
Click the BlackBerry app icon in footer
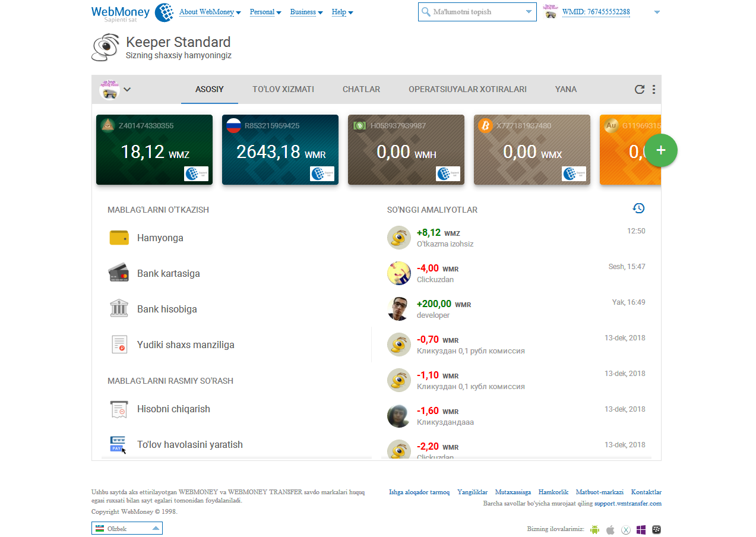[x=657, y=529]
